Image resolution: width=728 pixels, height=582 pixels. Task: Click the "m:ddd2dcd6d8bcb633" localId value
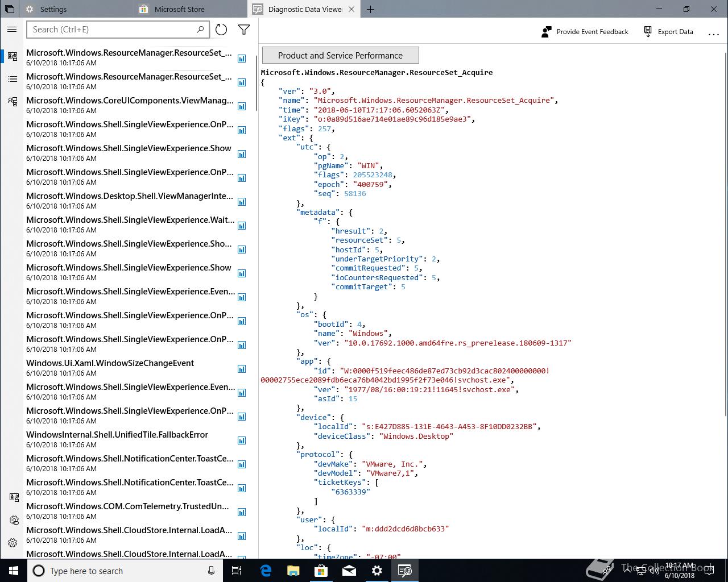405,529
